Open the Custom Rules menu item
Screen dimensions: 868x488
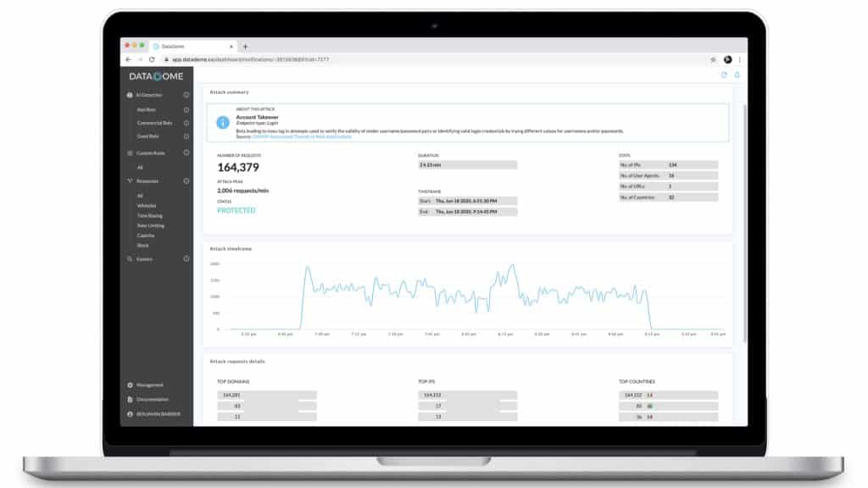click(151, 152)
